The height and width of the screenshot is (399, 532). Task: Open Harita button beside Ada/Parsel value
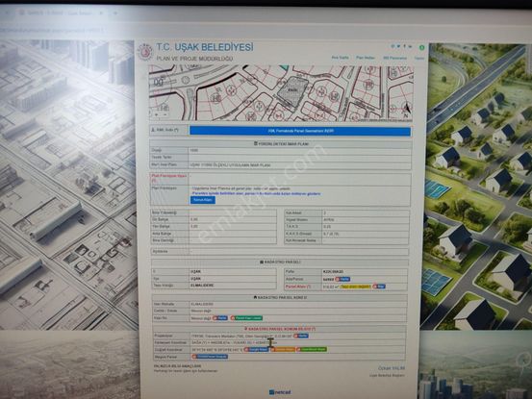[x=342, y=279]
